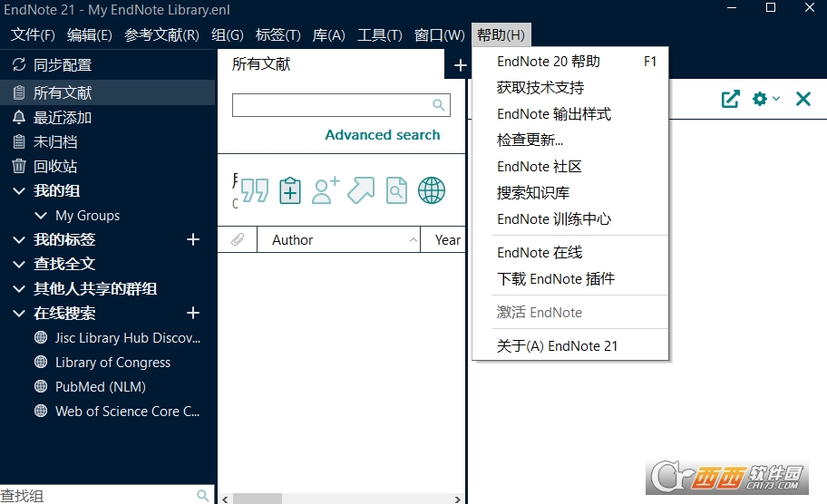
Task: Click the export references arrow icon
Action: [x=361, y=190]
